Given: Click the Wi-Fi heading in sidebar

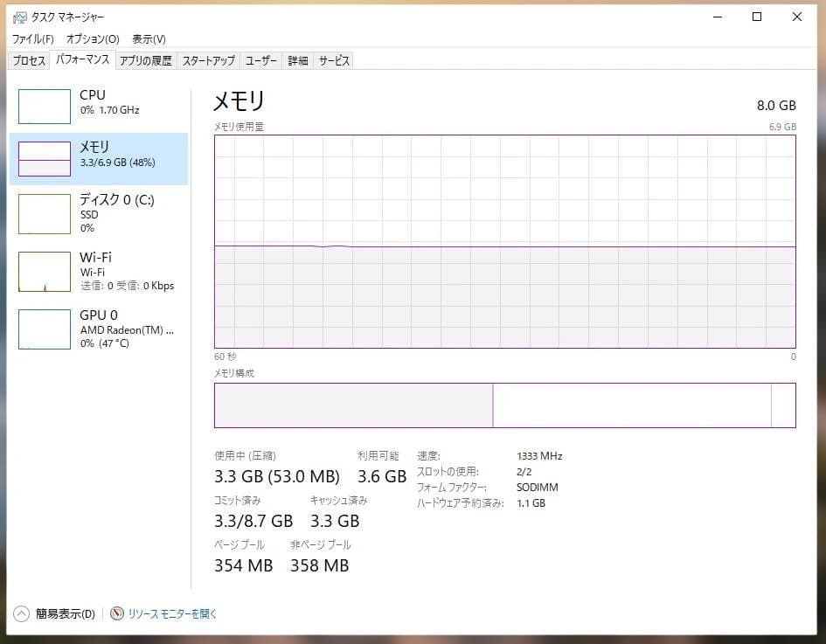Looking at the screenshot, I should (x=95, y=257).
